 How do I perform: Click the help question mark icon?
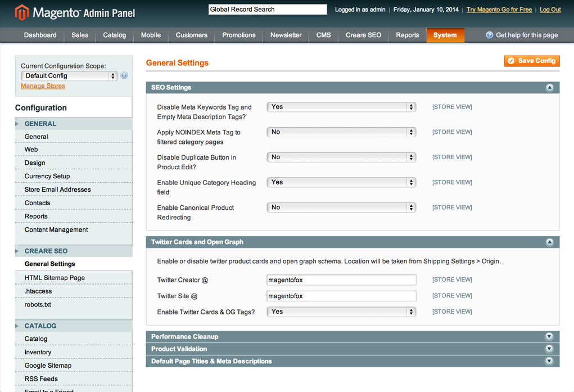point(489,35)
